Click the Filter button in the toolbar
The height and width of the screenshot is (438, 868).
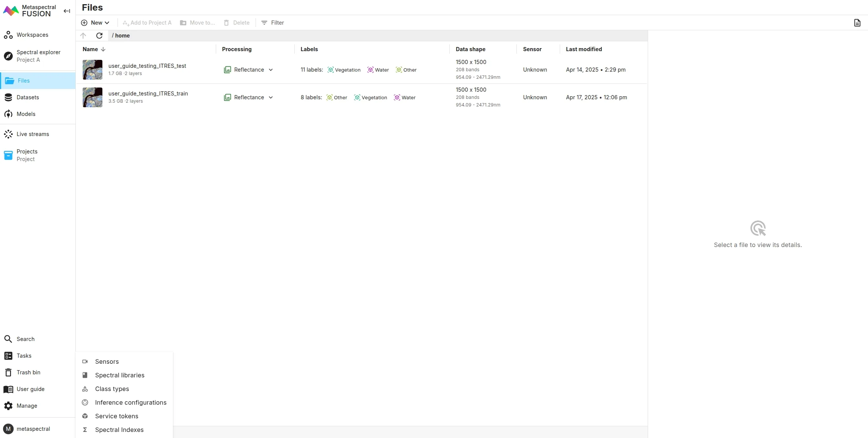point(273,23)
